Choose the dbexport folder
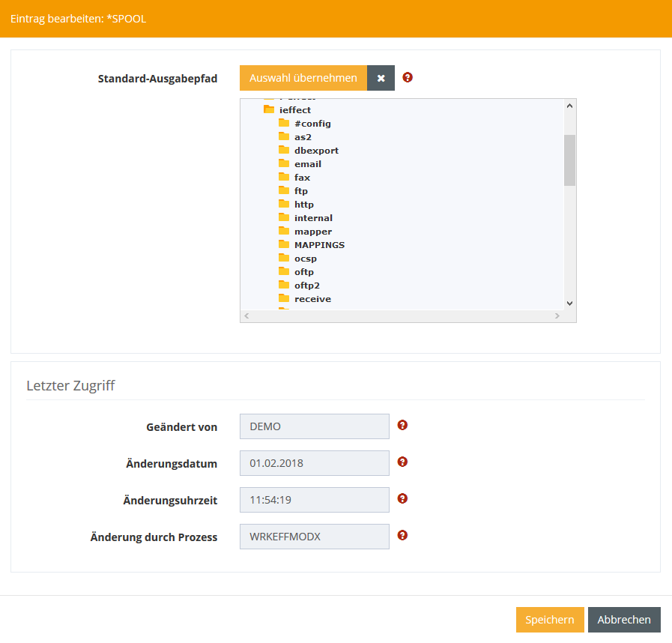672x643 pixels. coord(316,151)
